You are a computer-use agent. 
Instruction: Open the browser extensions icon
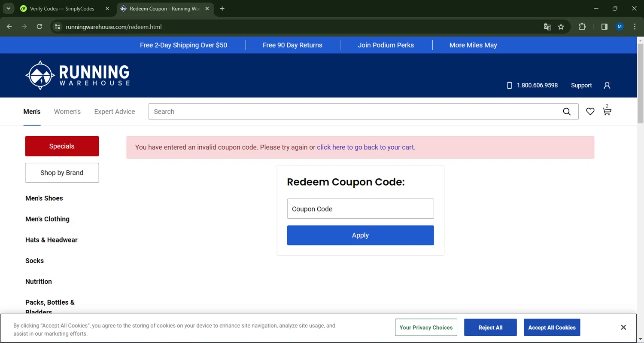click(x=582, y=27)
